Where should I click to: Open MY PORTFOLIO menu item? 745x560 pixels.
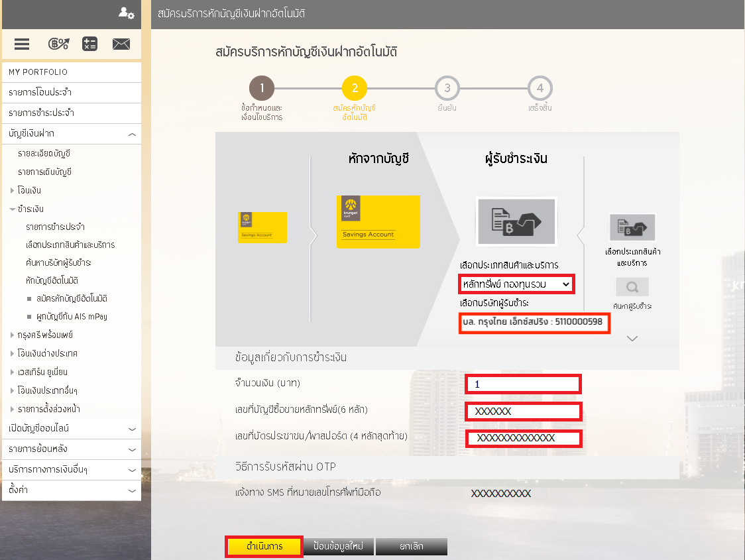point(72,72)
